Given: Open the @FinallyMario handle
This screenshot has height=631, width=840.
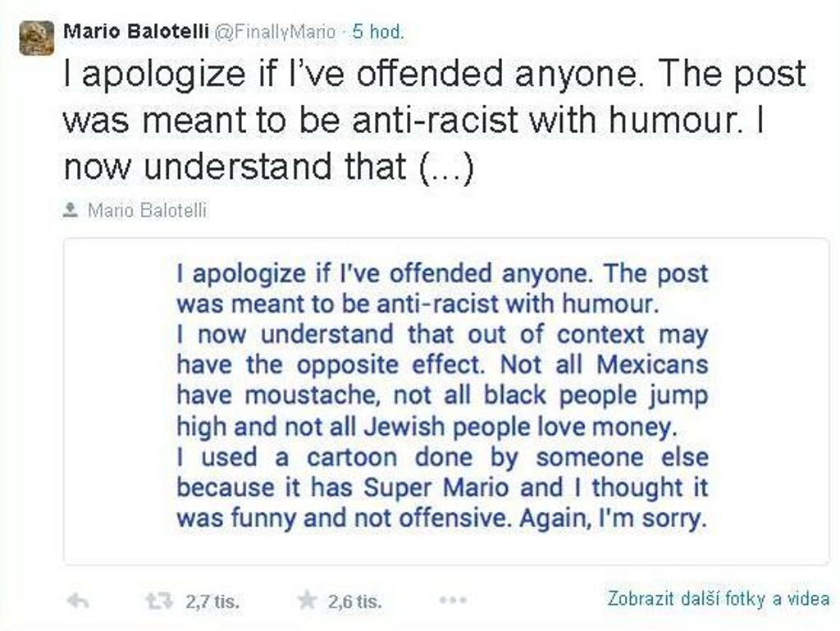Looking at the screenshot, I should click(x=275, y=32).
